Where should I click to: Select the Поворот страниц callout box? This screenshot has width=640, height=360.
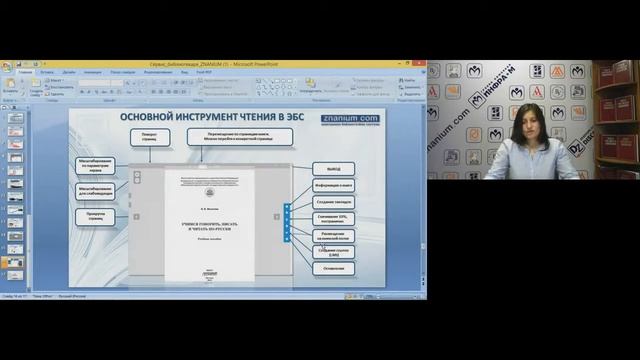150,137
